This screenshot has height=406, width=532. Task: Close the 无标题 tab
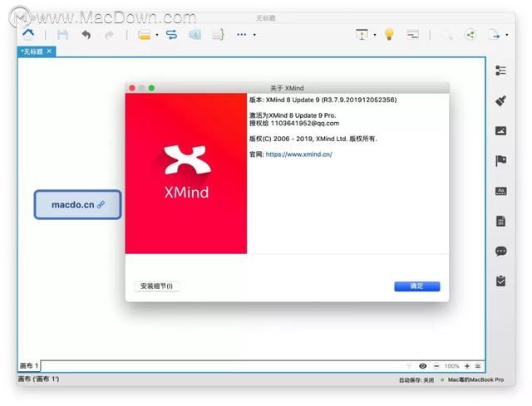click(x=50, y=51)
